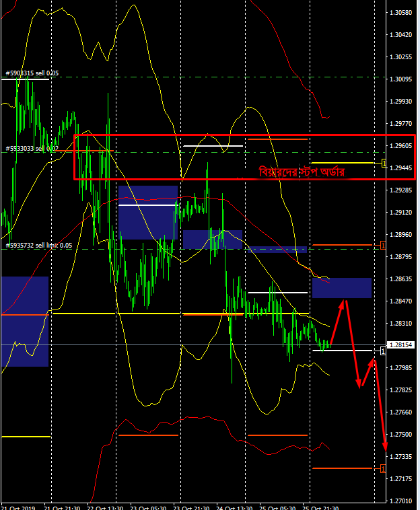Click the 1.27010 price scale value
The width and height of the screenshot is (420, 510).
point(400,501)
